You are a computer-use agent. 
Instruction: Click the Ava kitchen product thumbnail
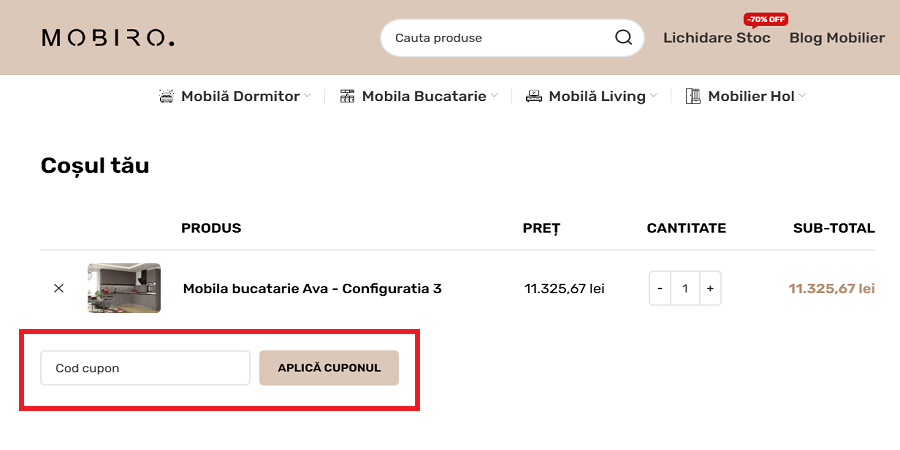(124, 288)
